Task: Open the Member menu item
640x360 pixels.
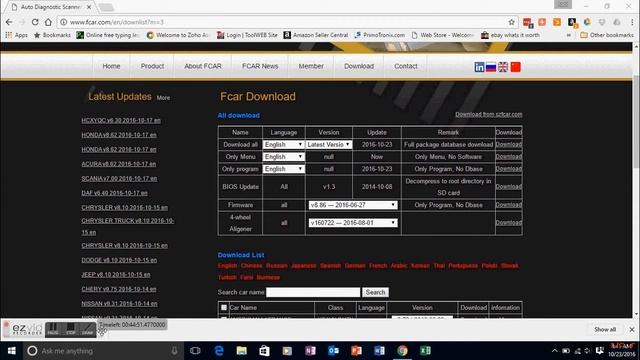Action: [311, 66]
